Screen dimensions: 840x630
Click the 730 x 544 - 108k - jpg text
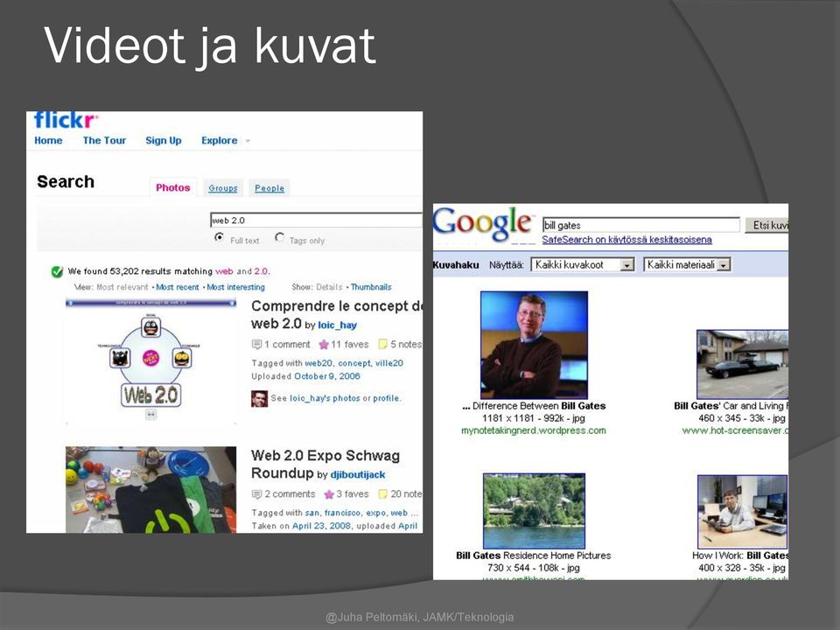534,567
